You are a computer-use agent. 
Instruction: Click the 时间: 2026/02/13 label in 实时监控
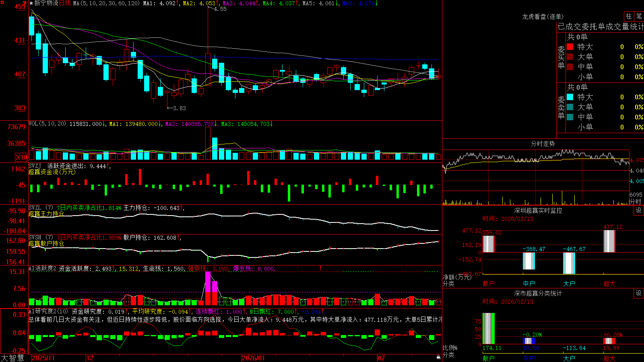point(508,219)
